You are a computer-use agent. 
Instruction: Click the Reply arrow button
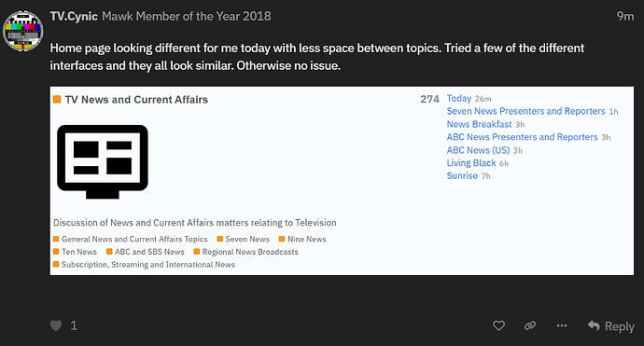610,326
